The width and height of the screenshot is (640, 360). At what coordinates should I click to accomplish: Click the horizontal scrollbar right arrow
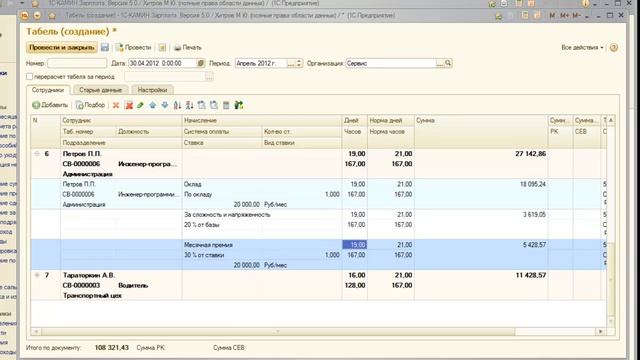coord(600,331)
